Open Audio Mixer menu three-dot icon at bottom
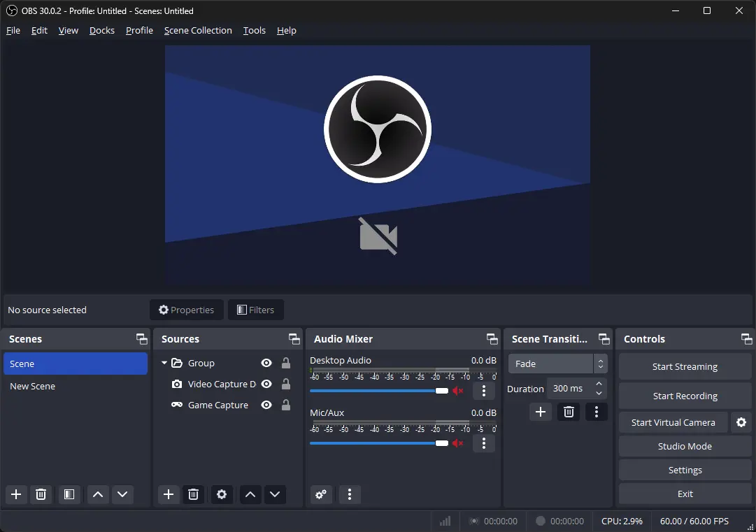 pyautogui.click(x=350, y=494)
